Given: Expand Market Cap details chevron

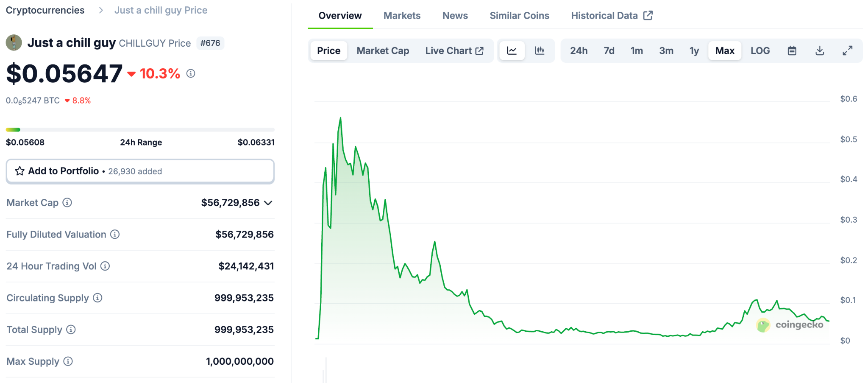Looking at the screenshot, I should click(268, 203).
